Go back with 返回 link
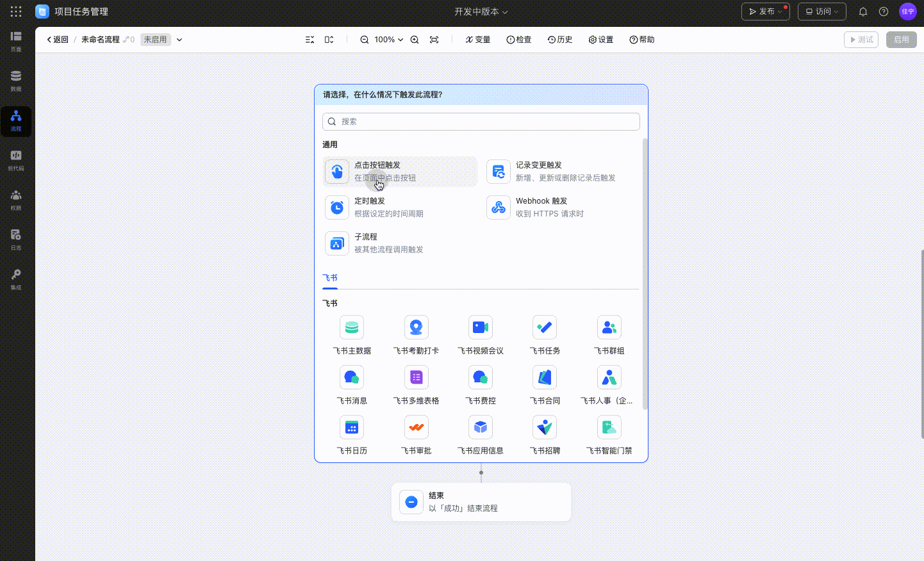Viewport: 924px width, 561px height. coord(57,40)
